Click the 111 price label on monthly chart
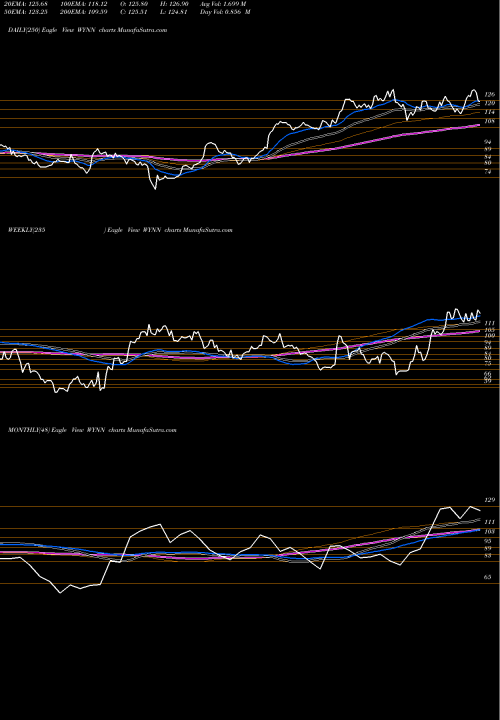The width and height of the screenshot is (500, 720). 490,523
